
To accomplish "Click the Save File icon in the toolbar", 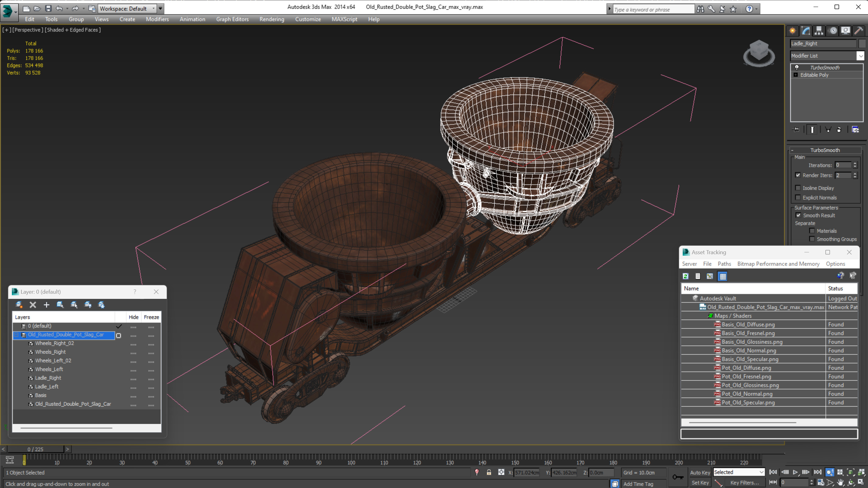I will point(48,9).
